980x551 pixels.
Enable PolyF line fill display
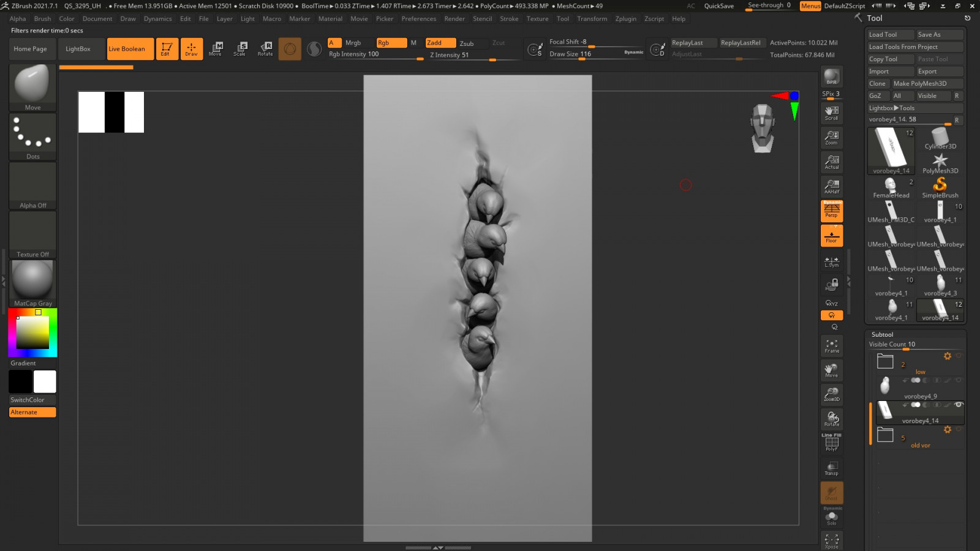(x=831, y=443)
